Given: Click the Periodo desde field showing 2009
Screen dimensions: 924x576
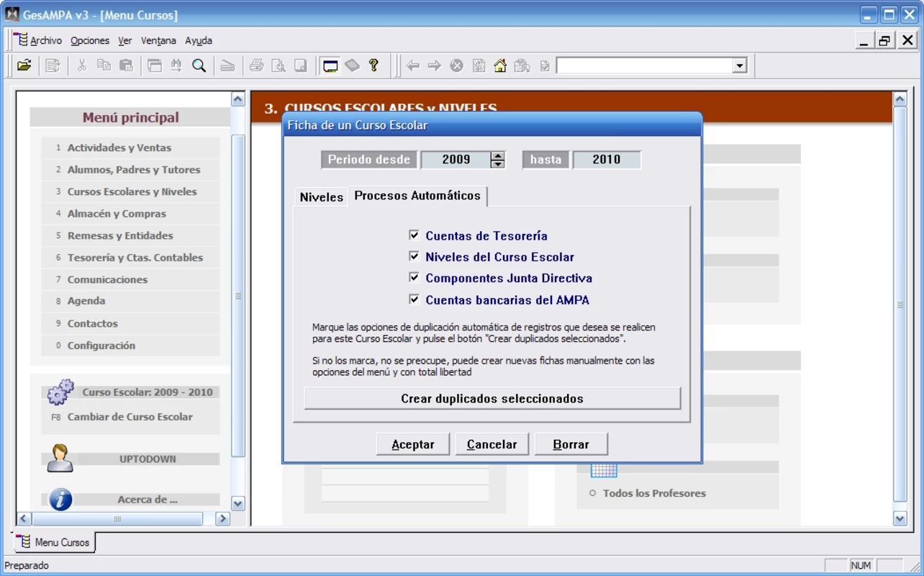Looking at the screenshot, I should 456,160.
